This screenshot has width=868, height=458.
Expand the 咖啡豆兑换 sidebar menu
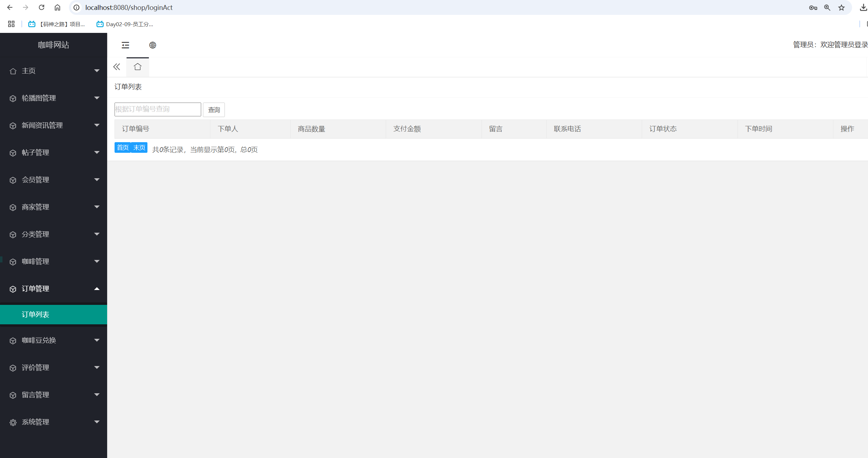tap(39, 340)
